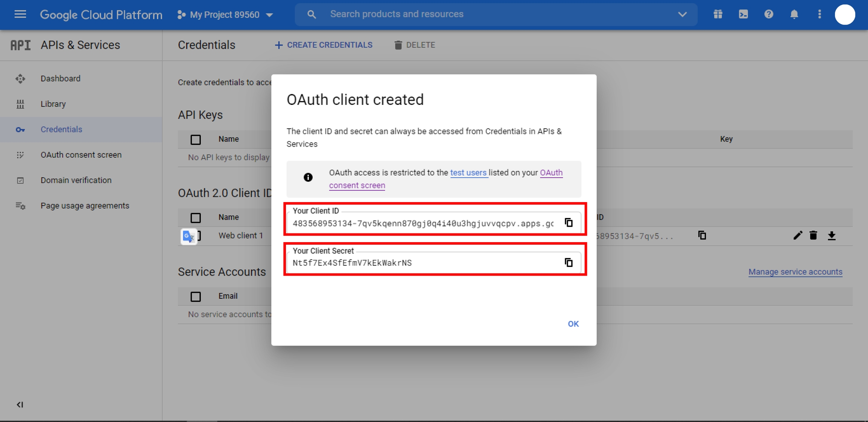Download Web client 1 JSON credentials
The width and height of the screenshot is (868, 422).
click(x=831, y=236)
